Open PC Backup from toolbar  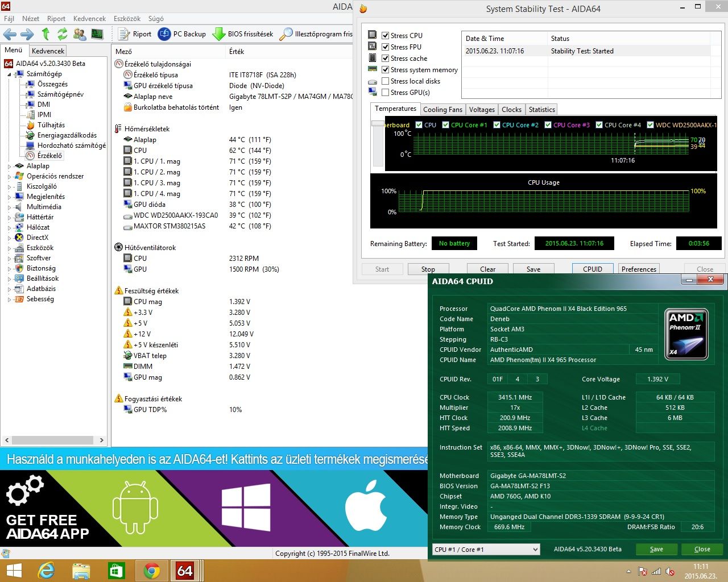(x=182, y=34)
